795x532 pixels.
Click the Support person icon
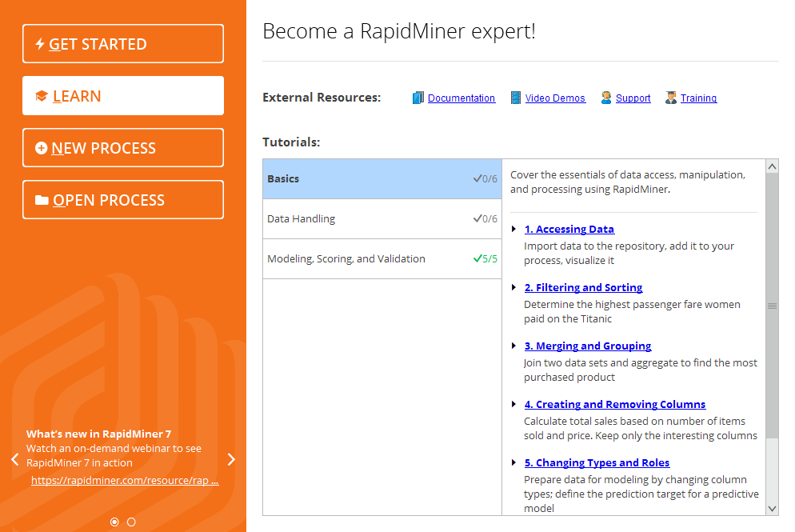(x=606, y=98)
